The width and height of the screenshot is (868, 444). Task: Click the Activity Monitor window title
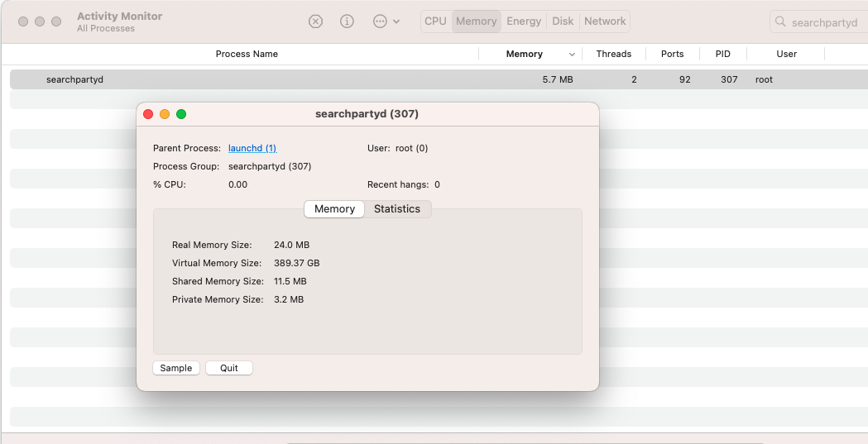pyautogui.click(x=120, y=16)
